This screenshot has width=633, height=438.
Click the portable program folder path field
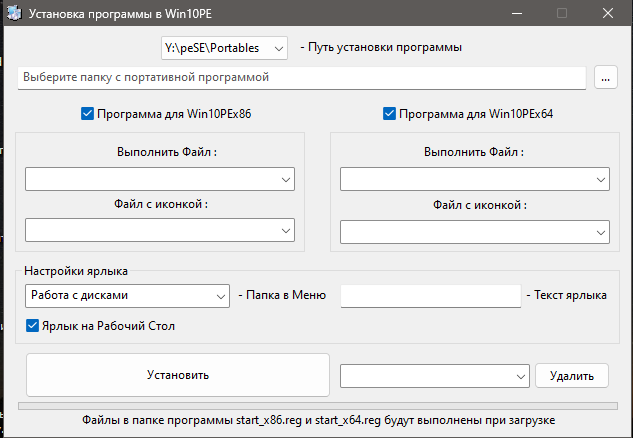(302, 78)
